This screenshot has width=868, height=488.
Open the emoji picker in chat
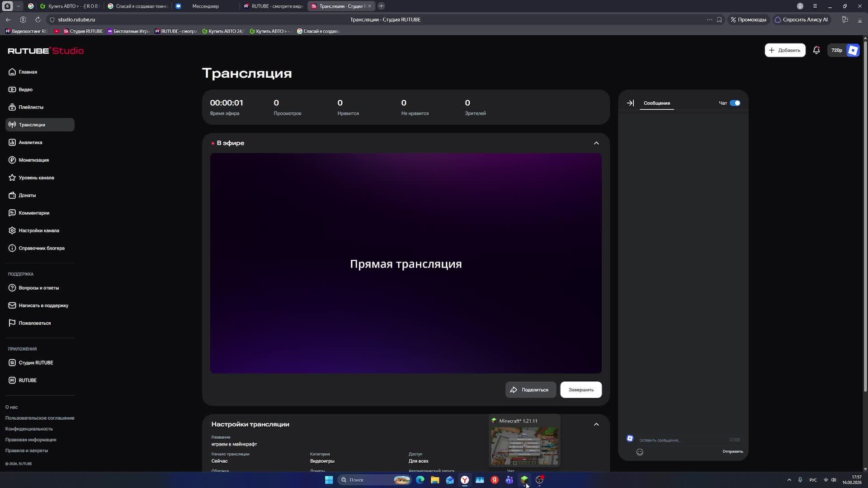(640, 452)
